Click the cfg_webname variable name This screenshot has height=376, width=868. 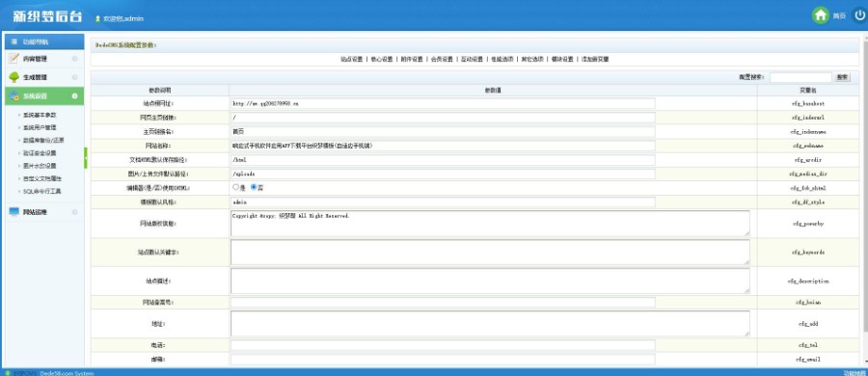pyautogui.click(x=808, y=146)
